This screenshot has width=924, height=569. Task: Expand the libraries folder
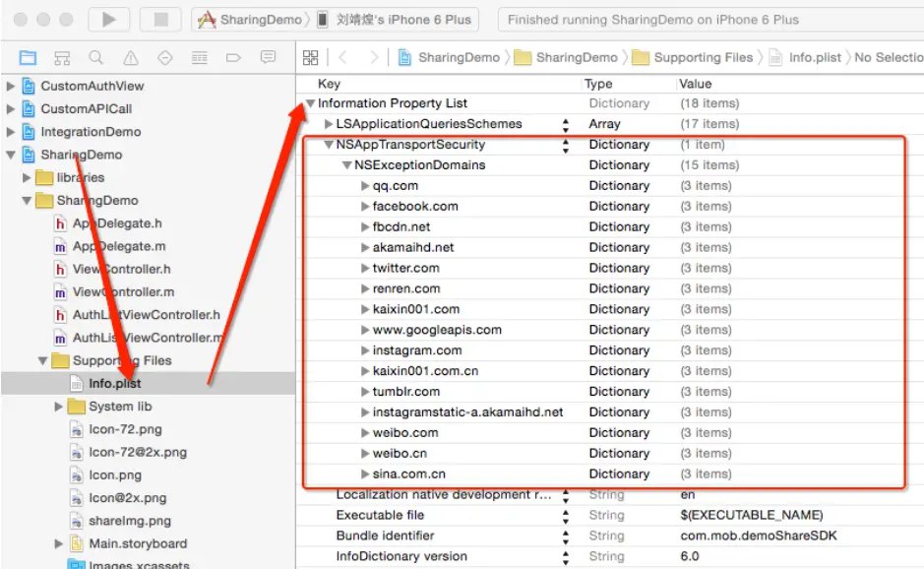click(26, 177)
